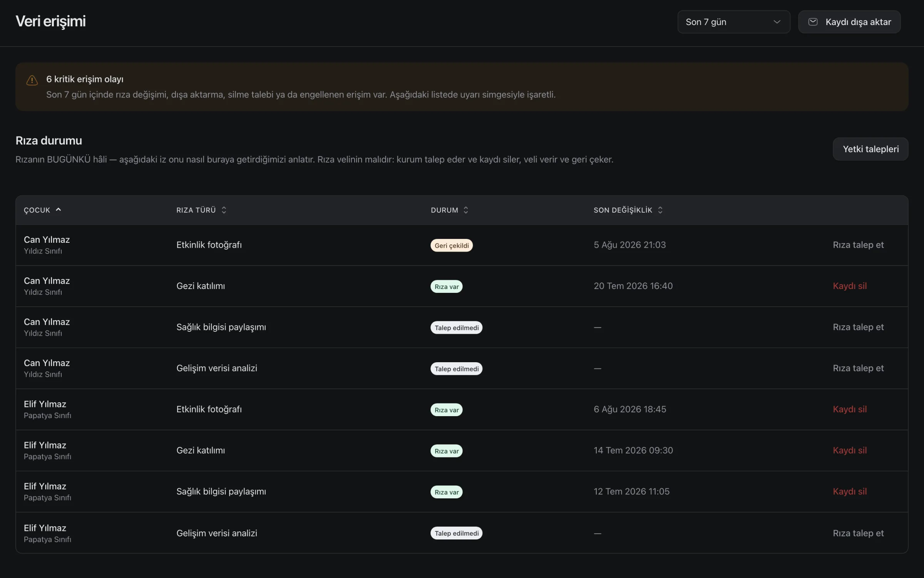924x578 pixels.
Task: Click sort arrows icon beside Durum
Action: [x=465, y=210]
